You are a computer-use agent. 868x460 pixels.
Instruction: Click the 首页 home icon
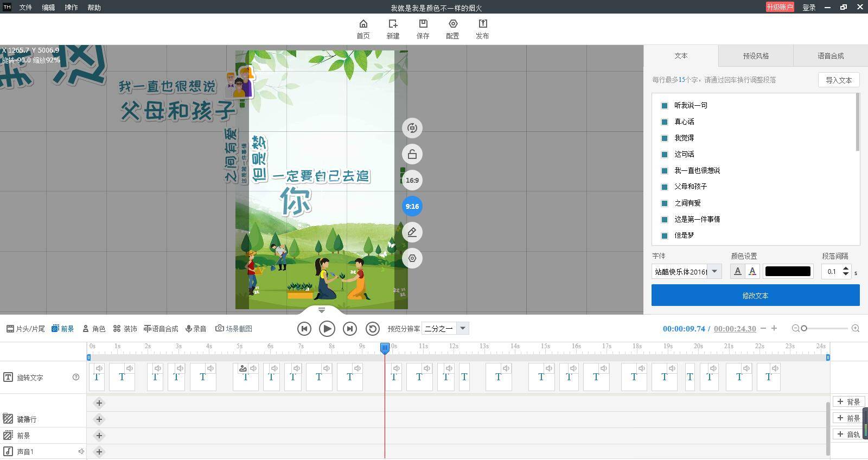coord(363,24)
